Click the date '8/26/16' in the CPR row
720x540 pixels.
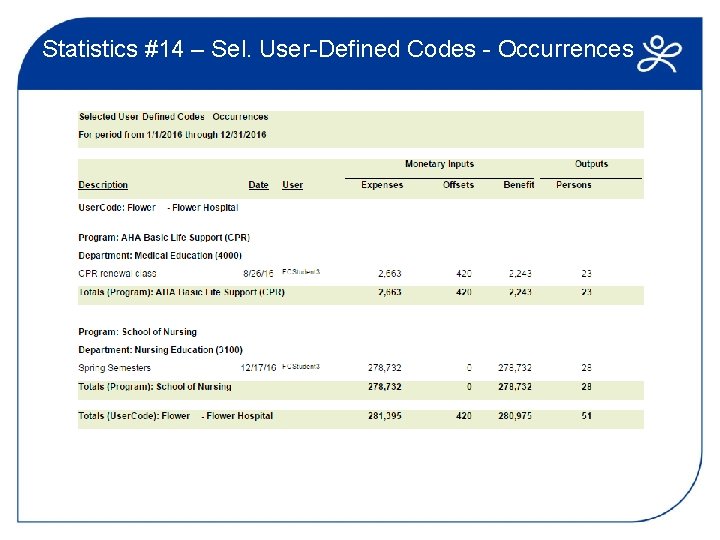click(258, 273)
